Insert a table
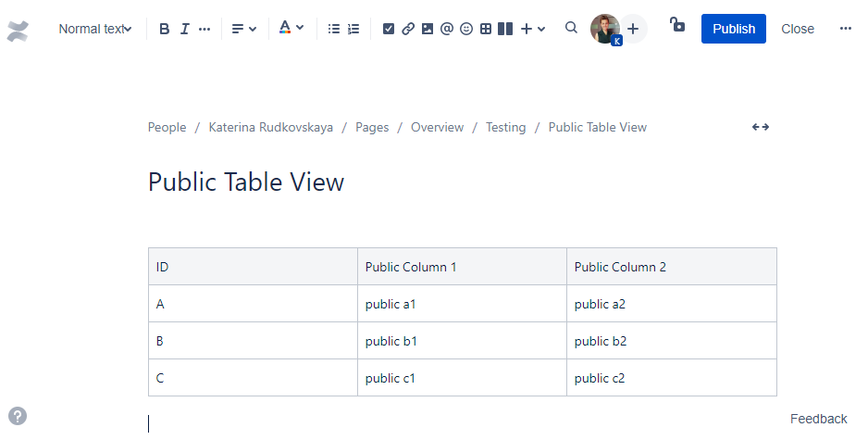Screen dimensions: 868x440 [x=486, y=29]
